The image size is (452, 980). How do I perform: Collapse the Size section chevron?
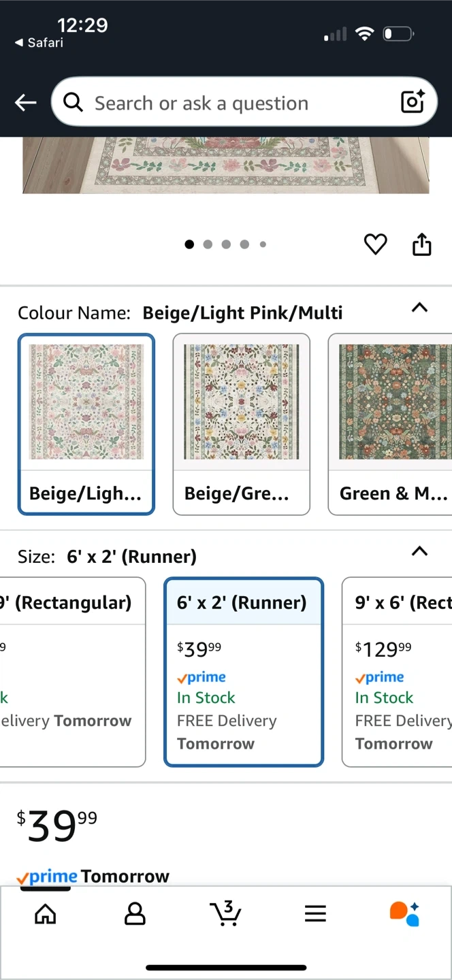point(420,551)
